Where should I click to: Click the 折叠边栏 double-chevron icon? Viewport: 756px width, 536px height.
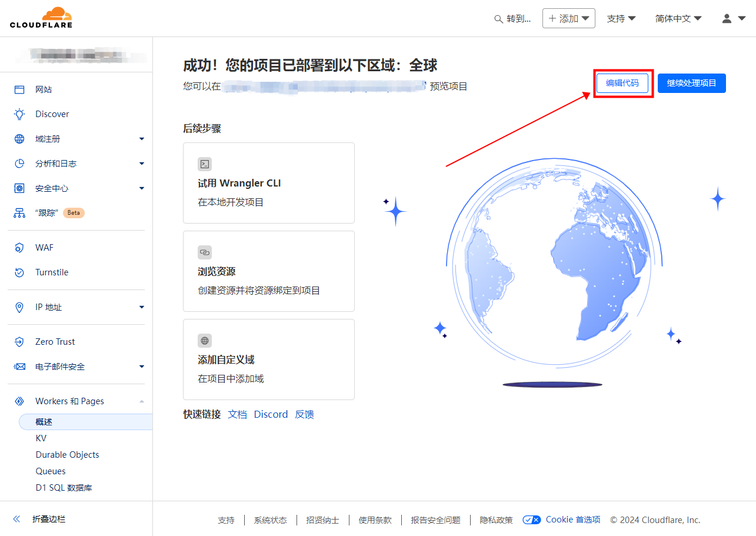(x=16, y=519)
